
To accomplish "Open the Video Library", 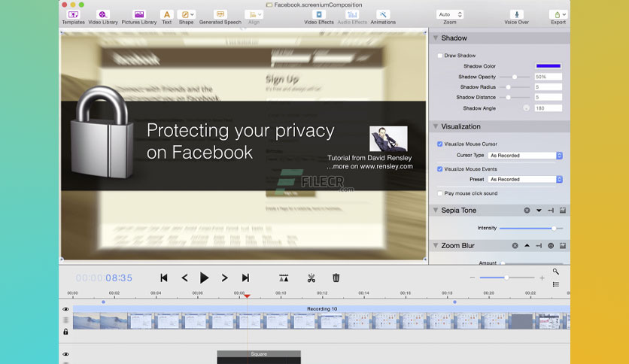I will [102, 17].
